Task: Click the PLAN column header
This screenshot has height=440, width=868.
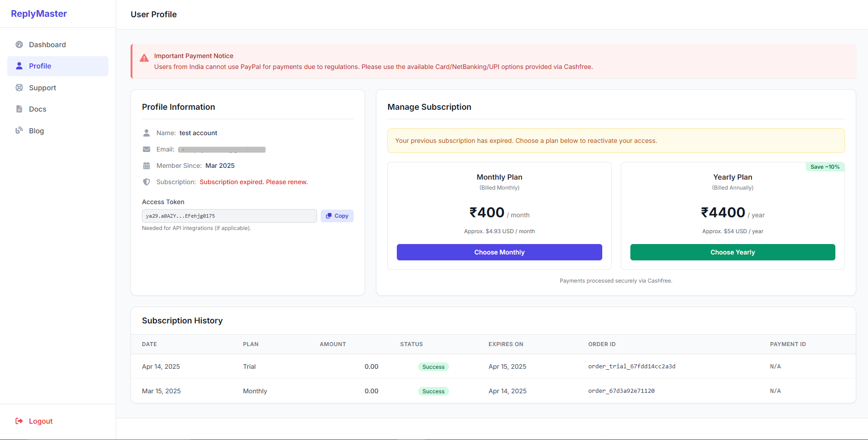Action: coord(251,344)
